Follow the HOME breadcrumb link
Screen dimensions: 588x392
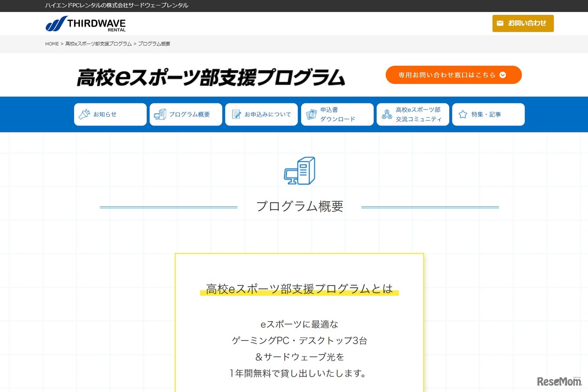point(52,44)
